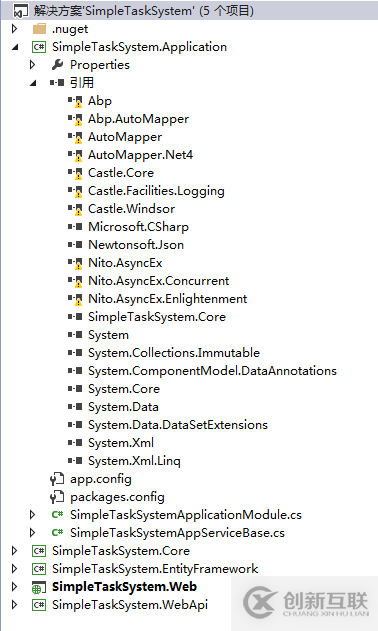378x631 pixels.
Task: Click the warning icon beside AutoMapper reference
Action: click(75, 137)
